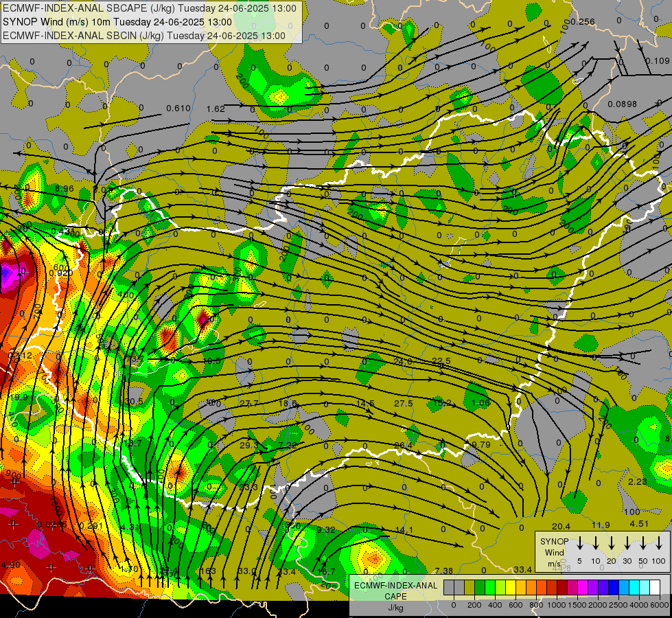Click the map value 4.90
The width and height of the screenshot is (672, 618).
pos(10,564)
